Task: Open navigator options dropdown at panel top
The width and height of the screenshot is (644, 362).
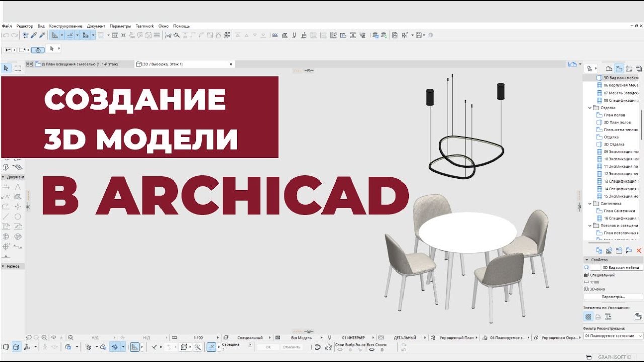Action: 591,68
